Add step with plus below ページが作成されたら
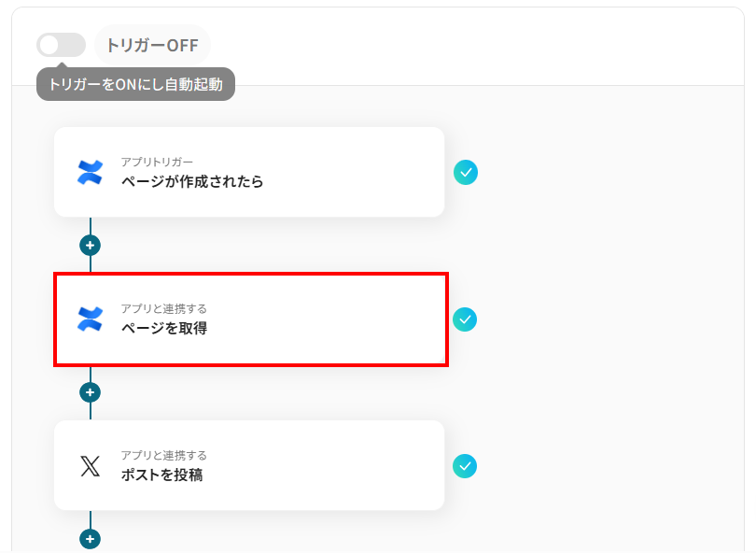The width and height of the screenshot is (756, 553). 90,246
